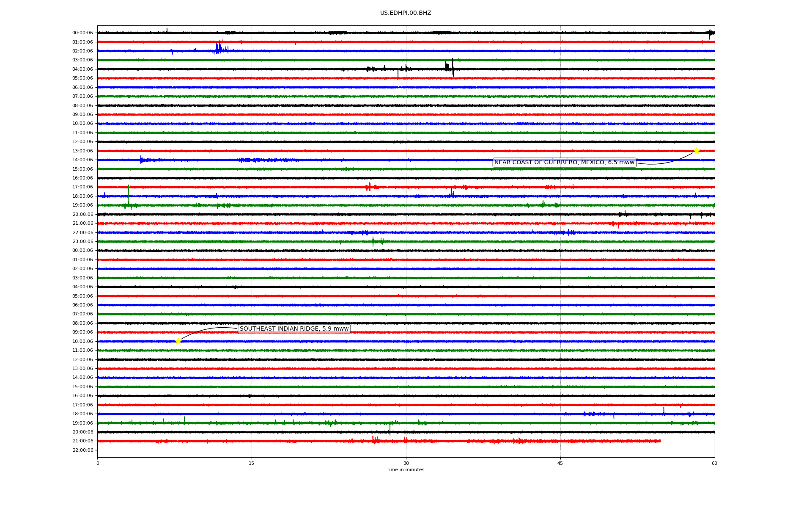Click the NEAR COAST OF GUERRERO, MEXICO annotation label
Screen dimensions: 812x508
coord(564,163)
